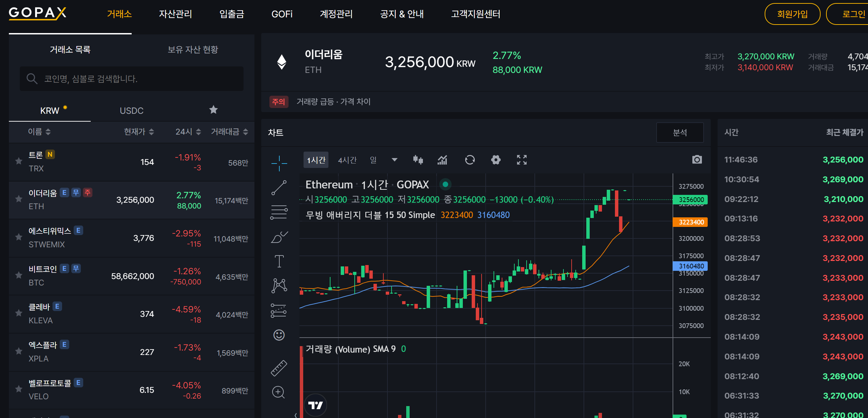Focus the coin name search field
Image resolution: width=868 pixels, height=418 pixels.
[x=132, y=79]
